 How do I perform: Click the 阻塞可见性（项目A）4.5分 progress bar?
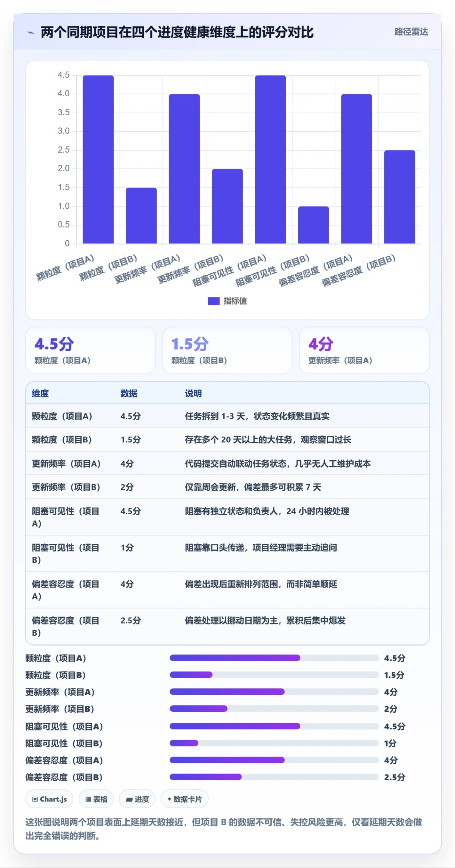[274, 726]
